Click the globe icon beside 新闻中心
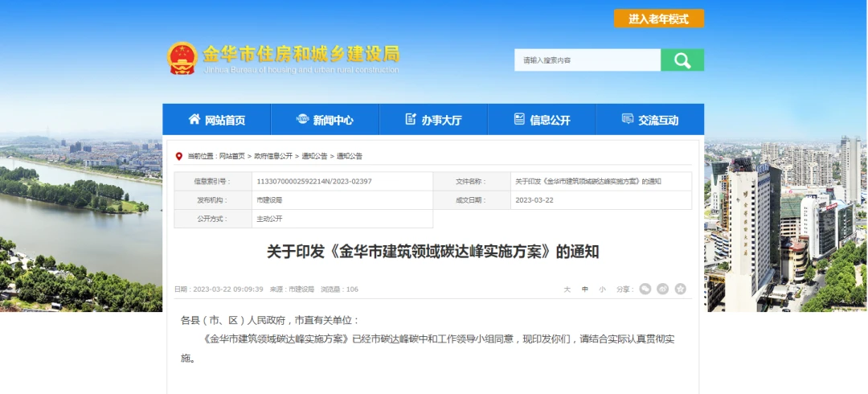Image resolution: width=868 pixels, height=394 pixels. point(302,119)
